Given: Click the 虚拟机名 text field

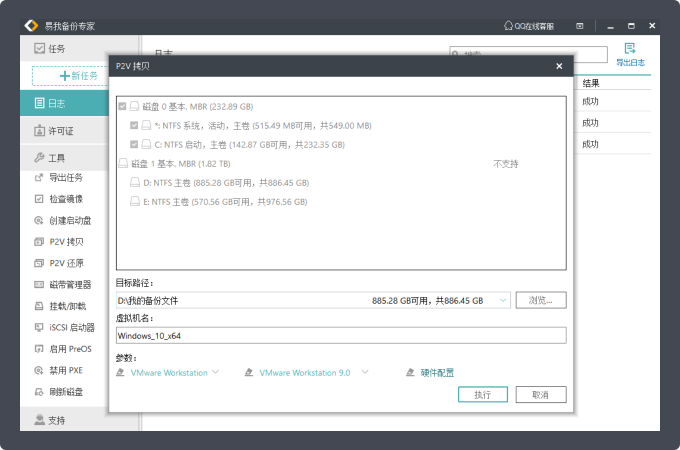Looking at the screenshot, I should point(341,335).
